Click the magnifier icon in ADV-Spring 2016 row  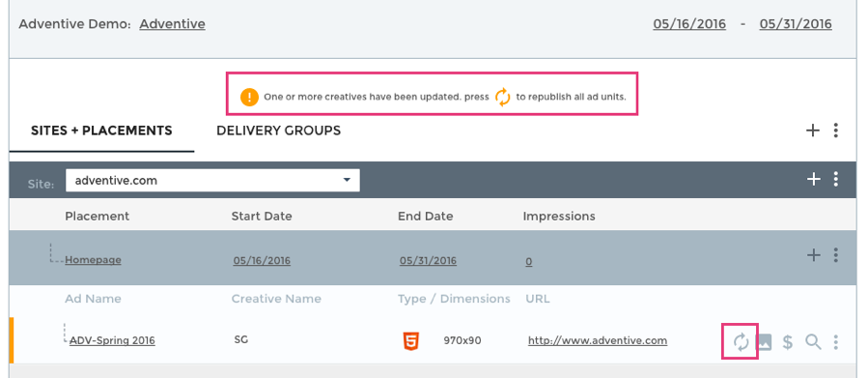tap(813, 342)
